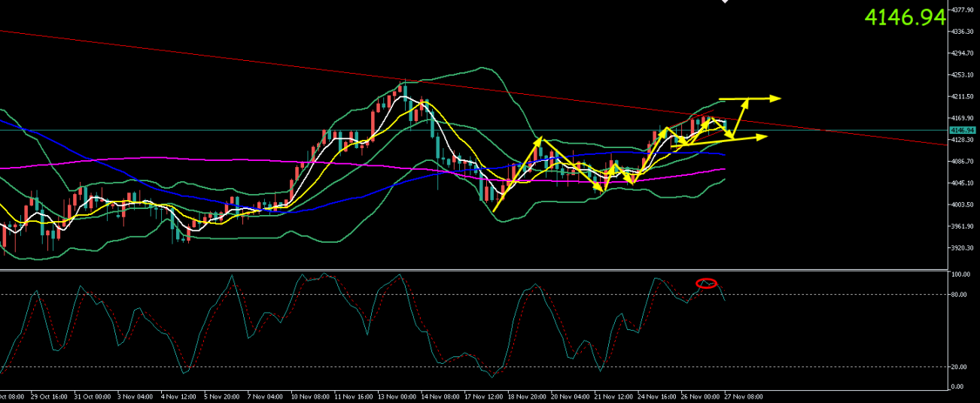Click the large green 4146.94 price text
The image size is (980, 403).
tap(904, 17)
